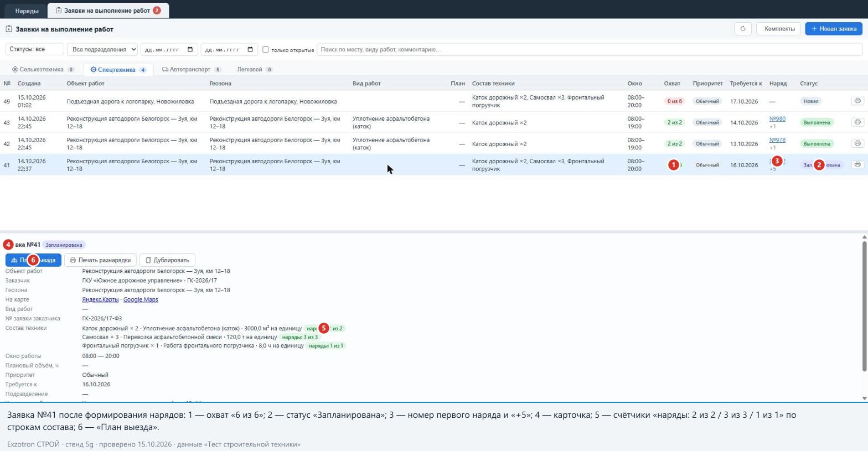Click the refresh icon button
868x451 pixels.
(x=743, y=29)
